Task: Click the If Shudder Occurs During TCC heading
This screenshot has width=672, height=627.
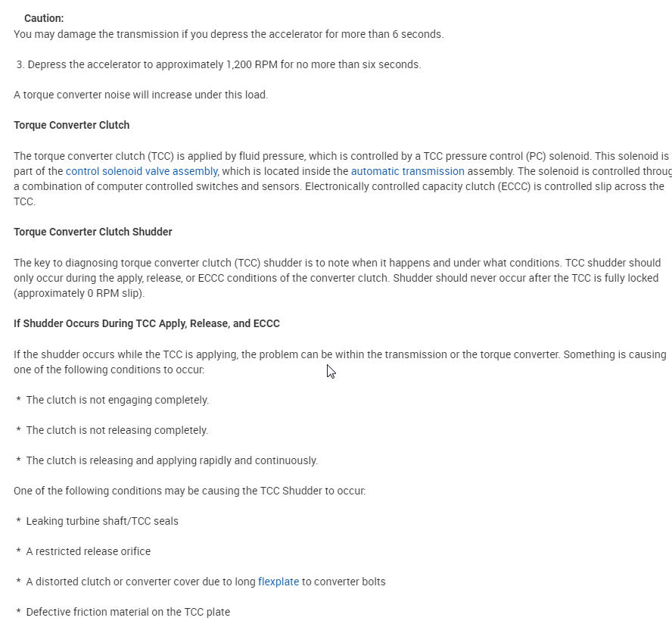Action: click(146, 323)
